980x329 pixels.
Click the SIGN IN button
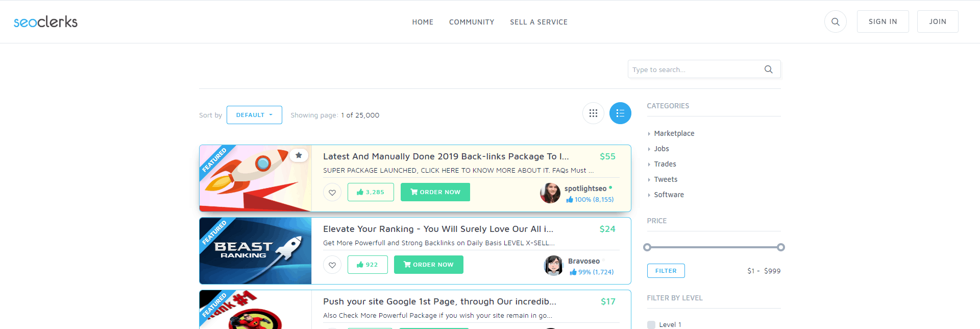883,21
